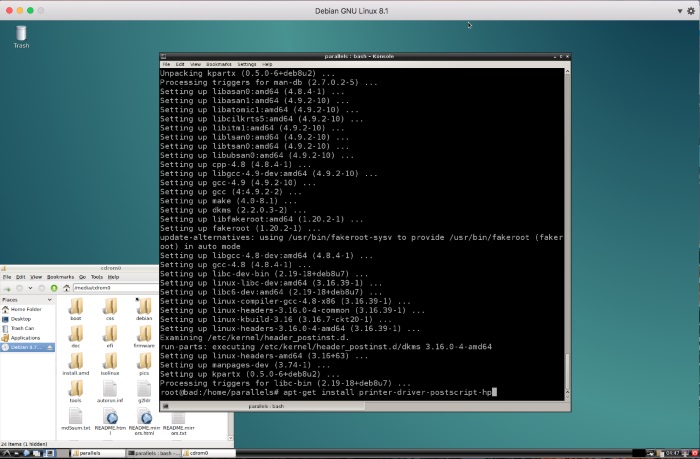Click the green Go Up arrow in file manager toolbar
The image size is (700, 459).
(x=54, y=288)
